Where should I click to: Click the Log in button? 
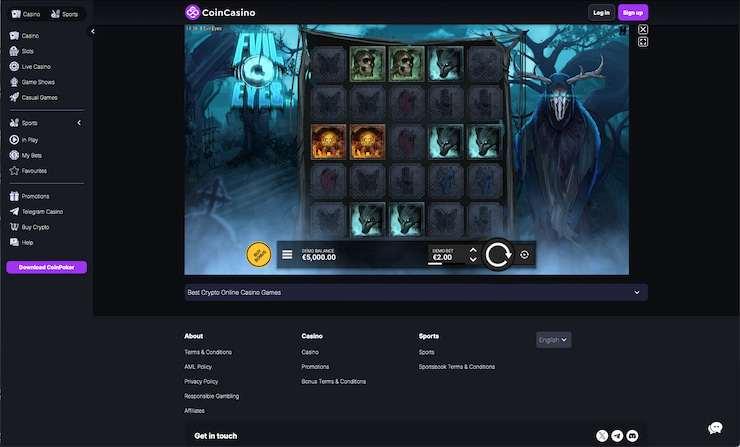pos(601,13)
